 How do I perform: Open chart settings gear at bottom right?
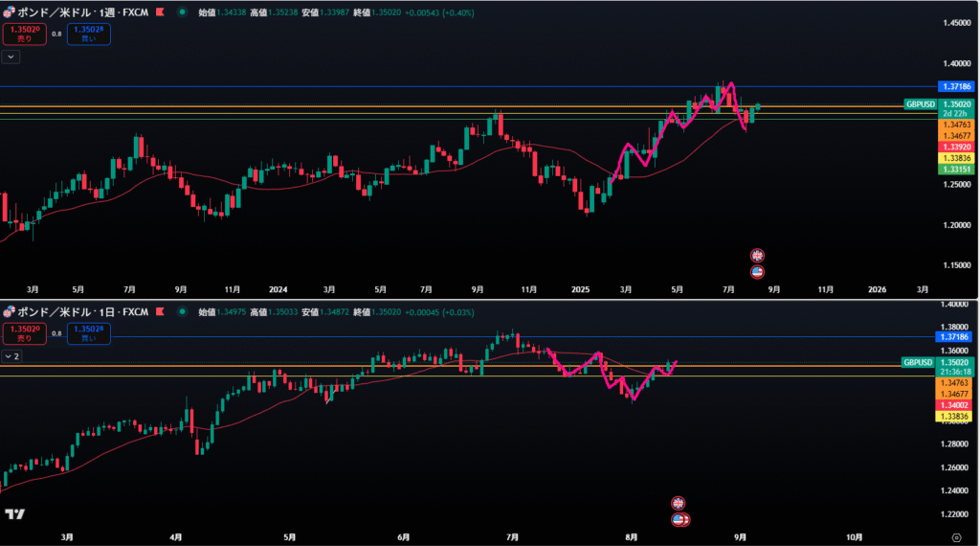coord(956,537)
